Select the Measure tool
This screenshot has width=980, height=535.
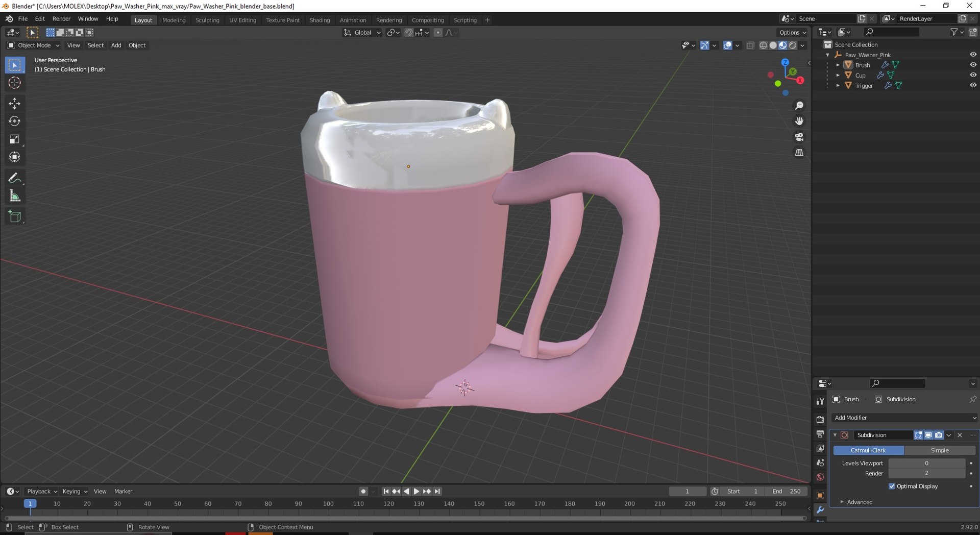click(x=15, y=196)
